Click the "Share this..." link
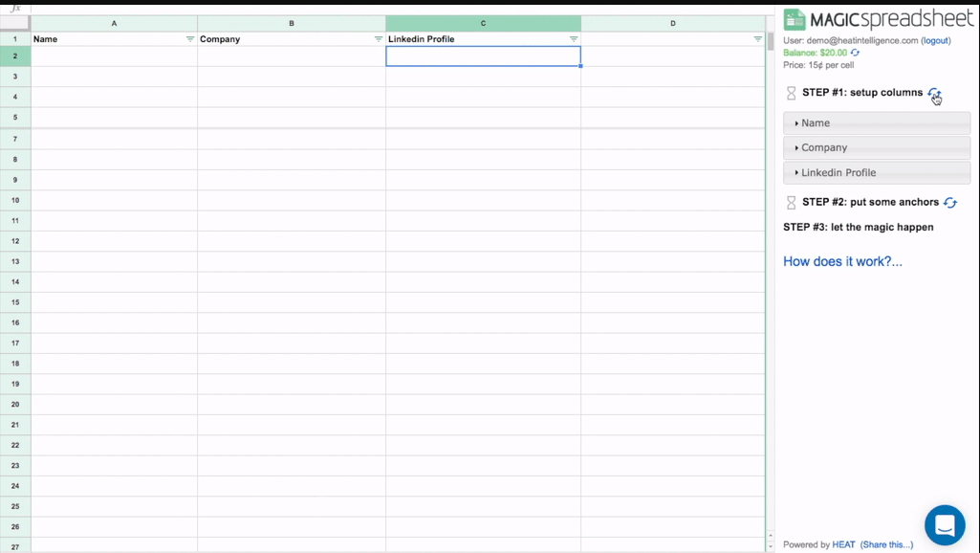This screenshot has width=980, height=553. coord(886,544)
